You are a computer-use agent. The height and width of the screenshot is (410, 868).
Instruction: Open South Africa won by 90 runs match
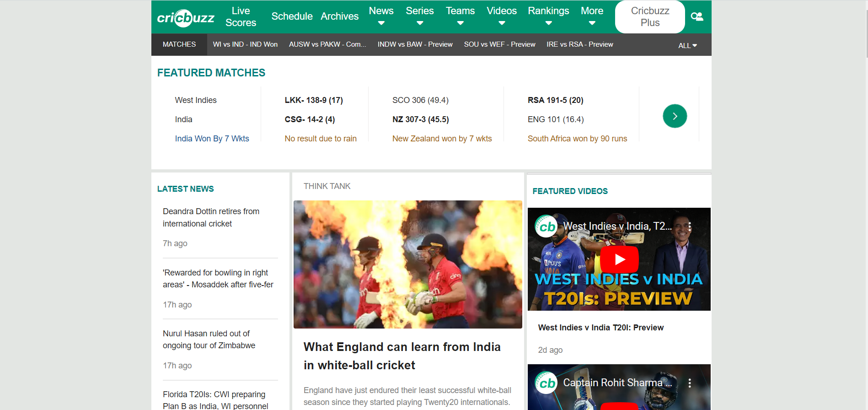point(577,139)
